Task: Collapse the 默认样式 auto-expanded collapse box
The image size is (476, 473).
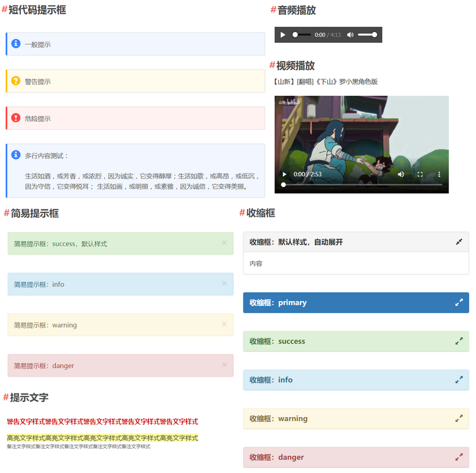Action: (x=459, y=242)
